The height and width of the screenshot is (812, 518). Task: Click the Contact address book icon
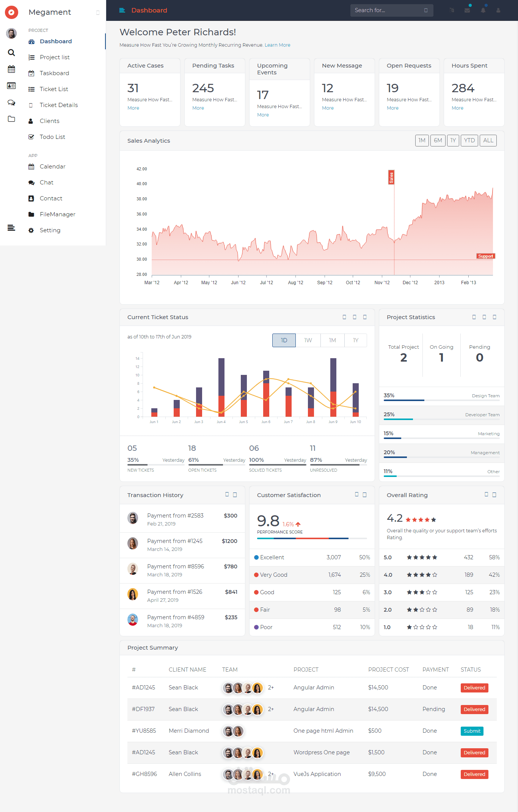[x=31, y=198]
